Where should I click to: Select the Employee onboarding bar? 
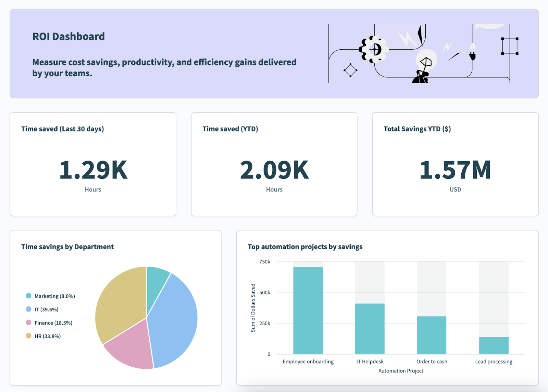[308, 310]
